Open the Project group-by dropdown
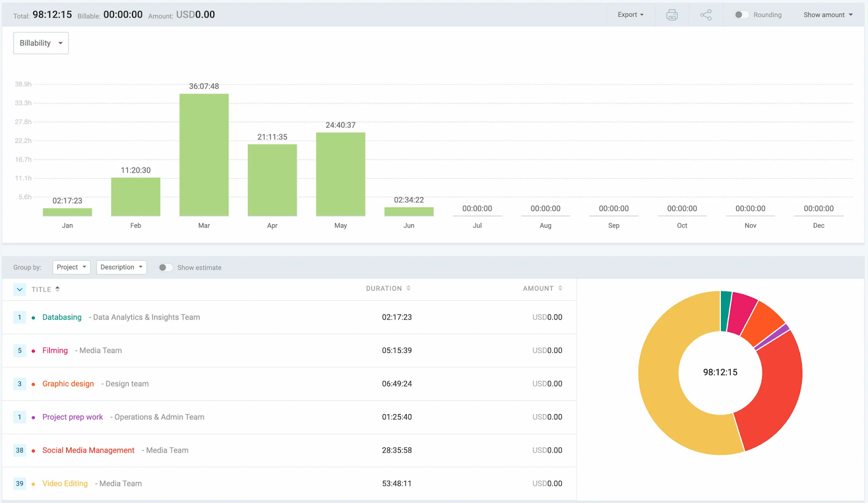Image resolution: width=868 pixels, height=503 pixels. click(71, 267)
